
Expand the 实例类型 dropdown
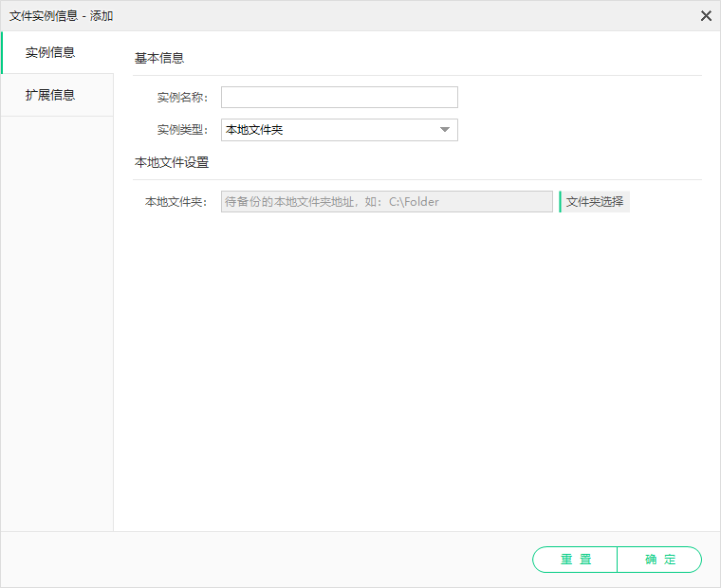click(x=340, y=130)
